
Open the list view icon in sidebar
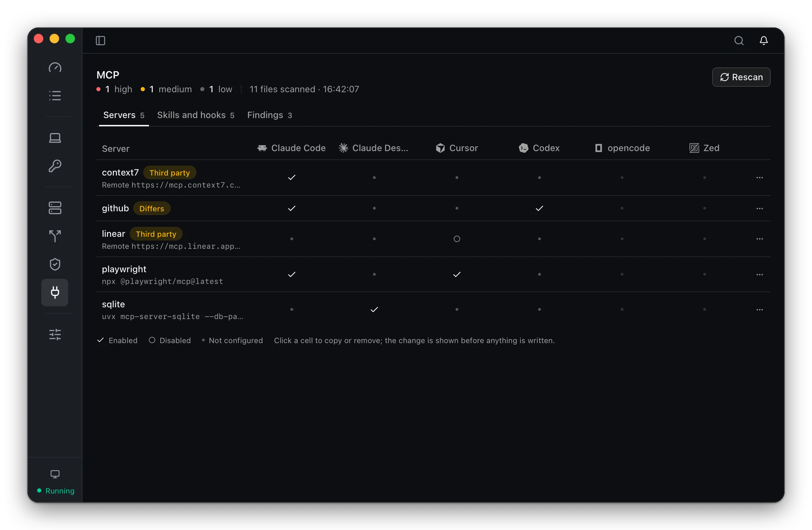point(55,96)
